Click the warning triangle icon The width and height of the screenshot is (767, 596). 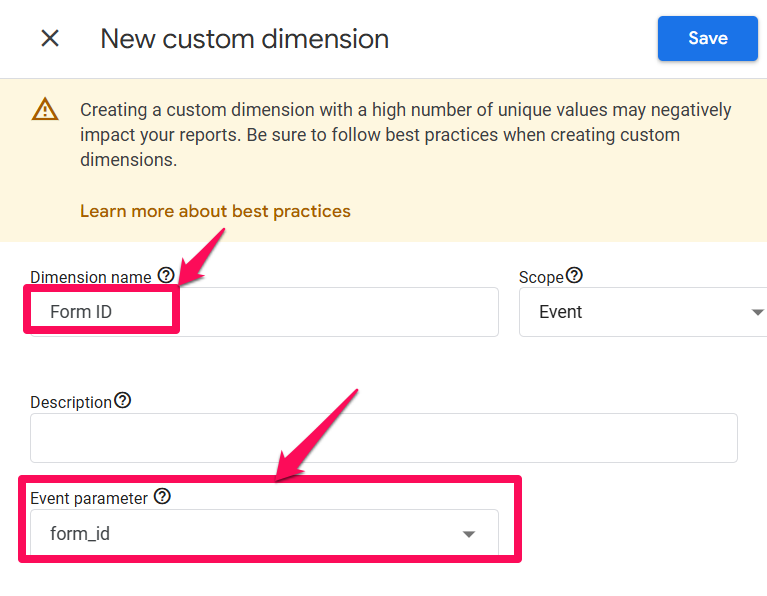click(x=45, y=109)
